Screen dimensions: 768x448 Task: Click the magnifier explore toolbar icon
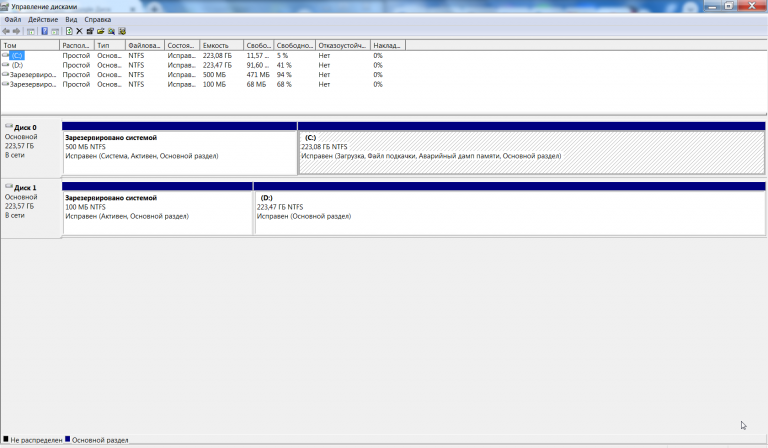[112, 31]
